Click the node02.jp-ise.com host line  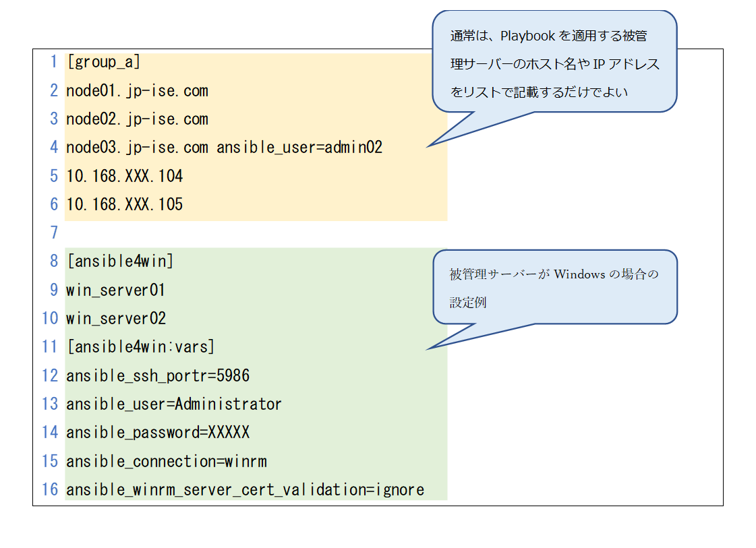click(137, 119)
